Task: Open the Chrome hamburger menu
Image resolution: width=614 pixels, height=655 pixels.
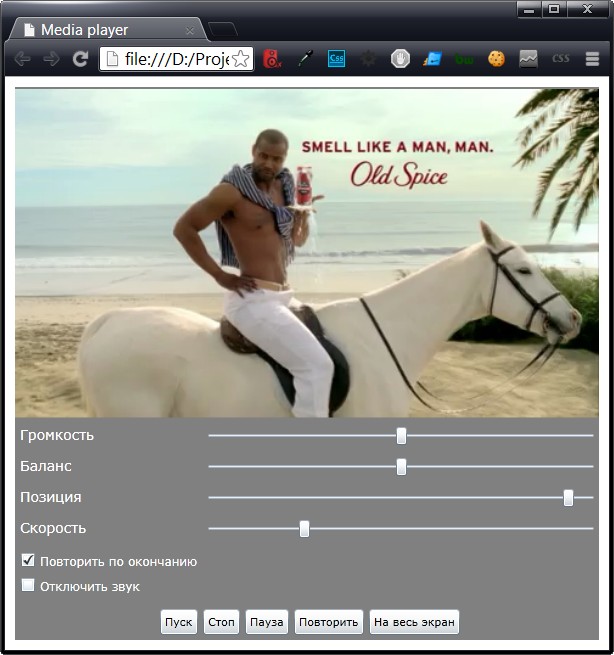Action: 592,59
